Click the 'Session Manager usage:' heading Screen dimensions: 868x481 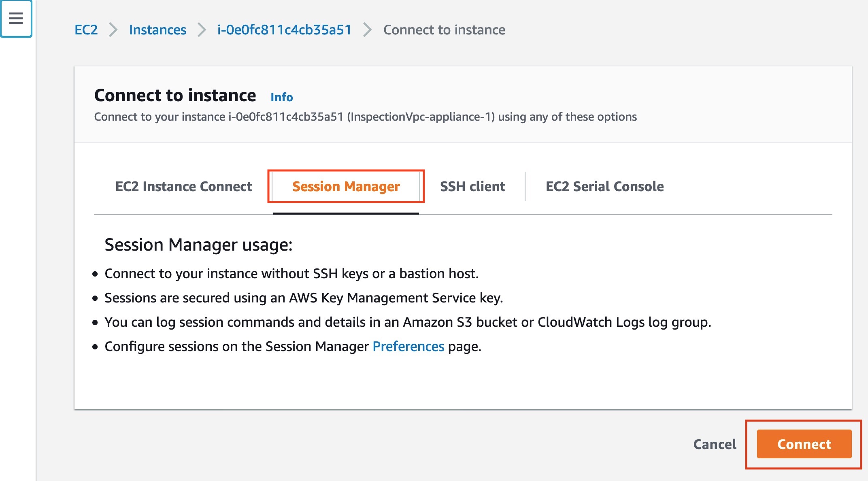coord(198,245)
